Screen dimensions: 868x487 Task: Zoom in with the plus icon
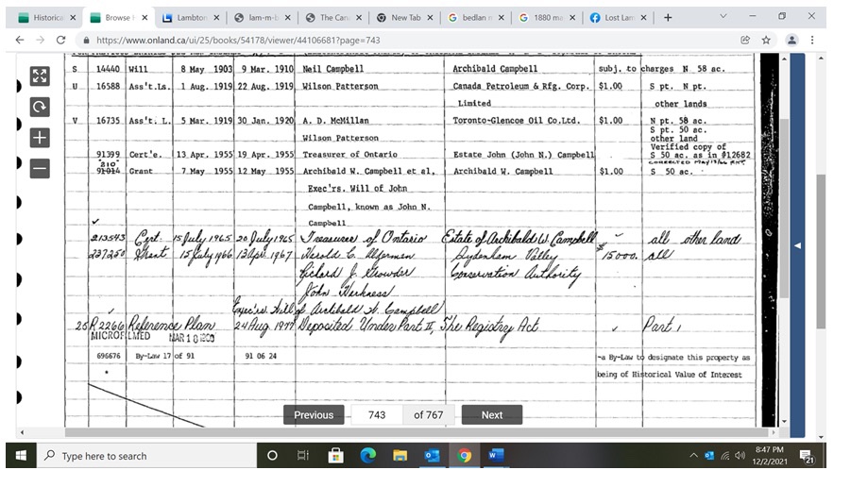point(40,138)
